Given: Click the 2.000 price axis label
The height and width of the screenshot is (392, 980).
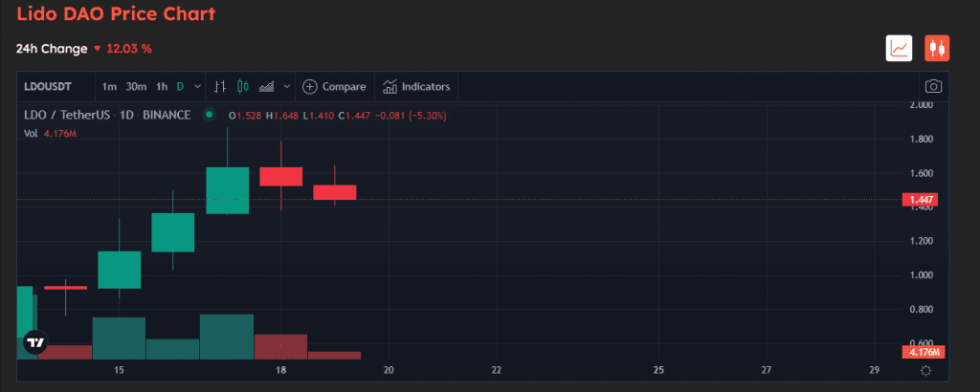Looking at the screenshot, I should click(921, 105).
